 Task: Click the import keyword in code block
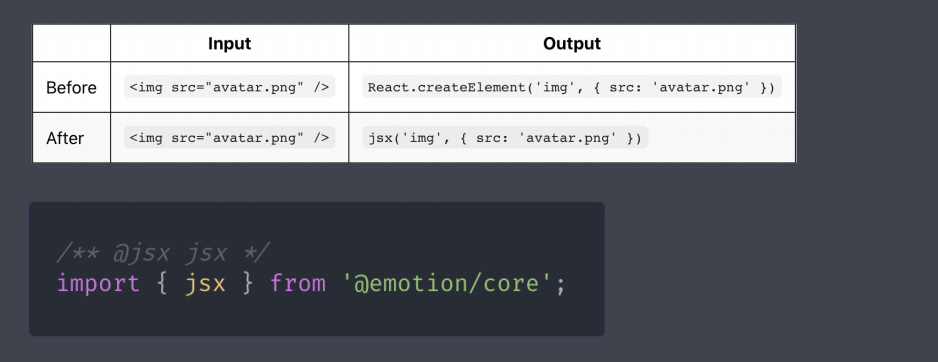pyautogui.click(x=98, y=283)
